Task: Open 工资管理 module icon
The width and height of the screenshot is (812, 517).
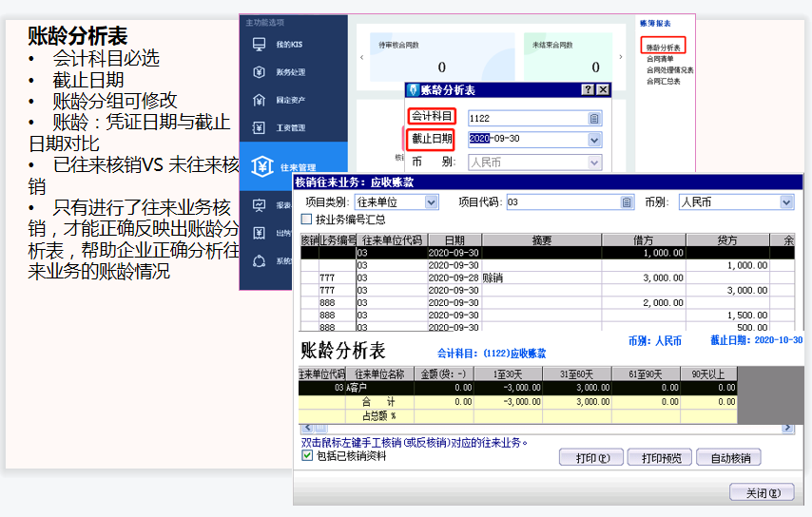Action: (259, 128)
